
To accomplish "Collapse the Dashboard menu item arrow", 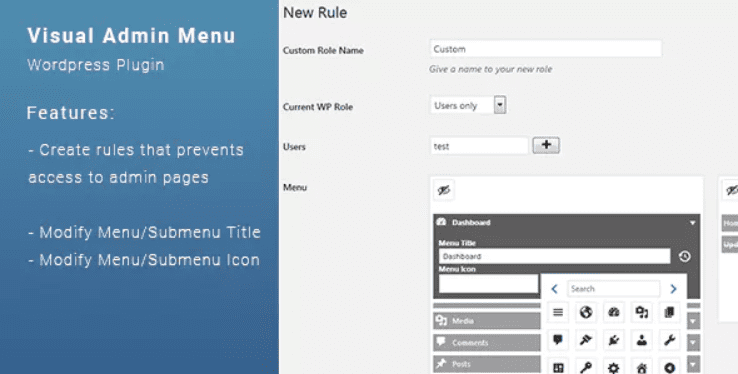I will click(692, 223).
